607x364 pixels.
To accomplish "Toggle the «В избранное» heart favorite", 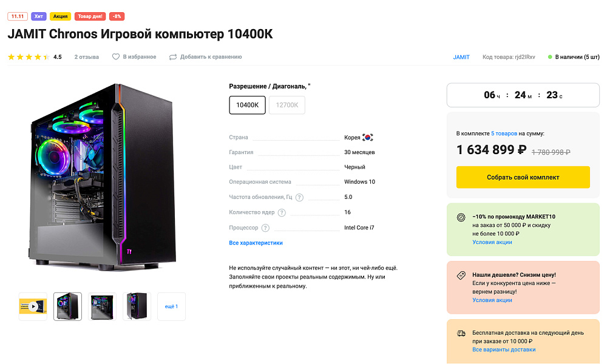I will click(x=115, y=56).
